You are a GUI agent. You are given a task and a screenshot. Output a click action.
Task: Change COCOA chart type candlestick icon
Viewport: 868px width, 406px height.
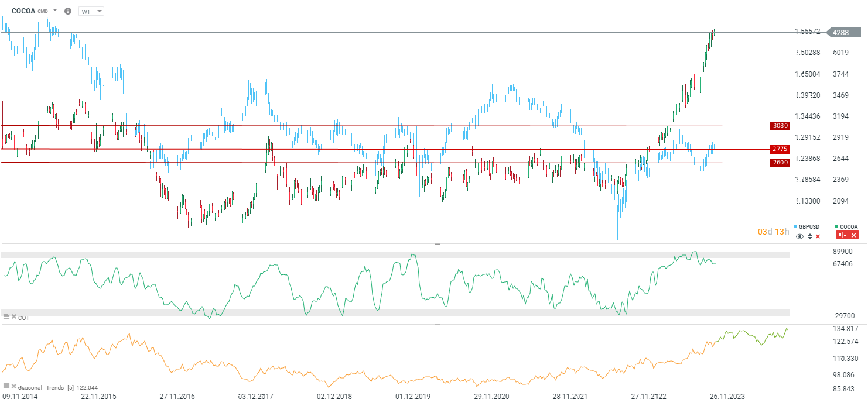843,235
